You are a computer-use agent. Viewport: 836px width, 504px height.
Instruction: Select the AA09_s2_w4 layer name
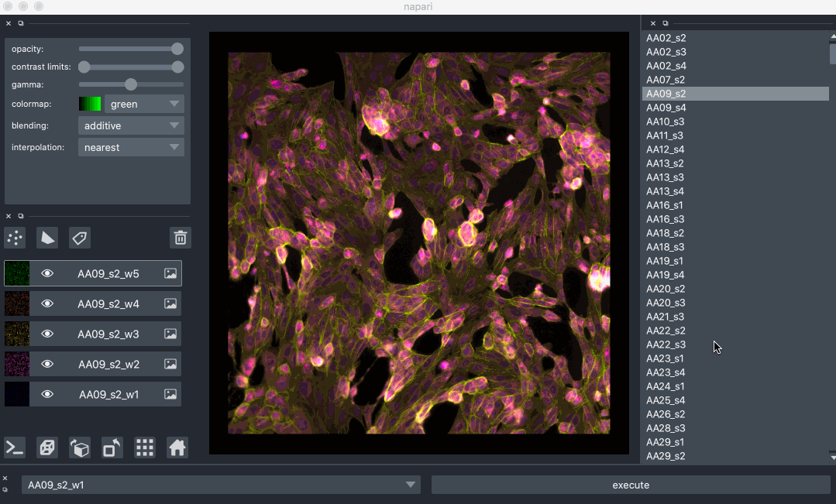pyautogui.click(x=108, y=304)
